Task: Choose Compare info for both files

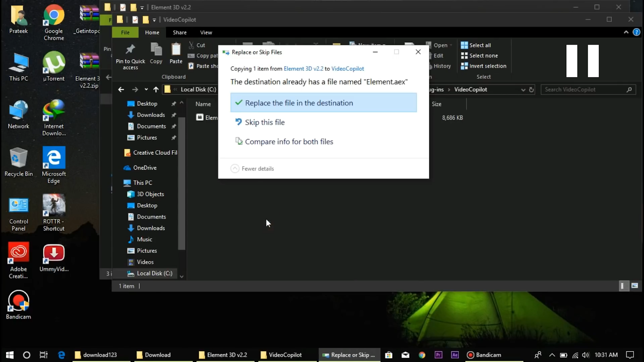Action: (324, 141)
